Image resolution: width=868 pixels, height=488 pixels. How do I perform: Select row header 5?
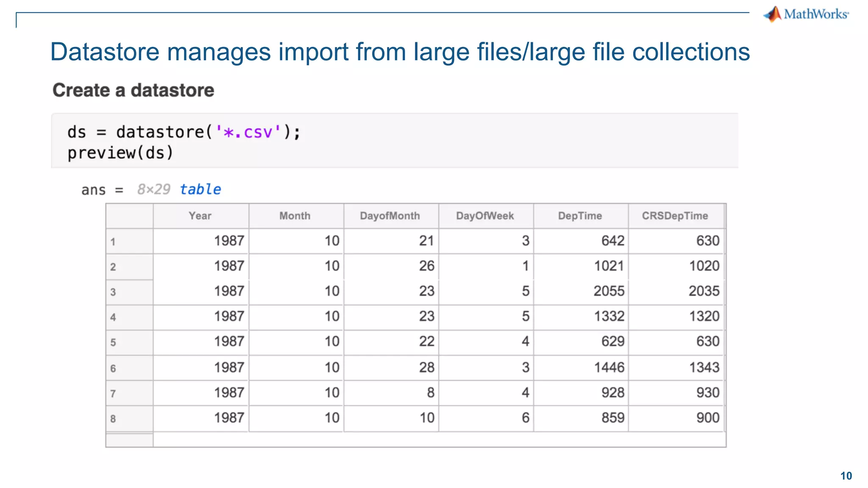point(129,342)
